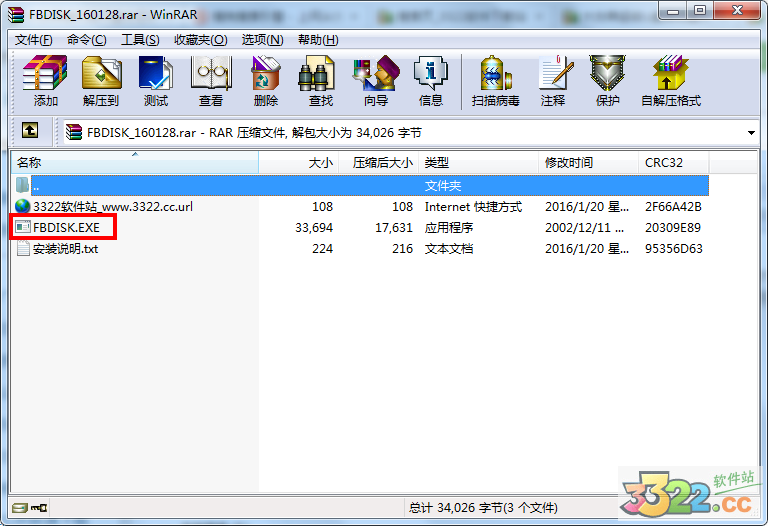The height and width of the screenshot is (526, 768).
Task: Select the parent folder ".." row
Action: click(36, 185)
